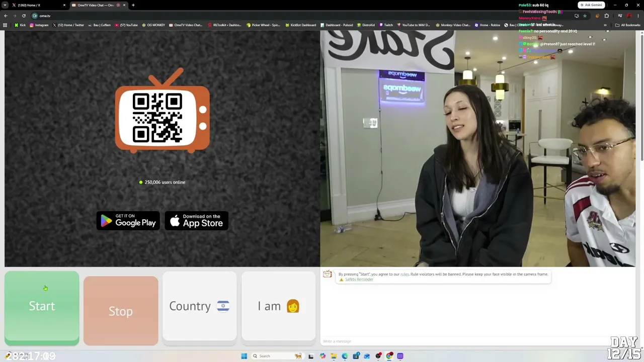Open the KickBot Dashboard bookmark

click(x=300, y=25)
